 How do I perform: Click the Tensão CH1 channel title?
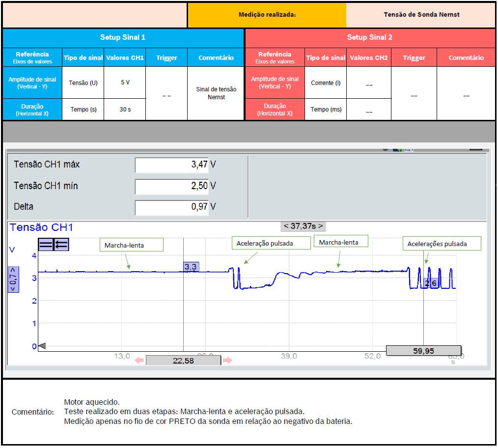[41, 227]
